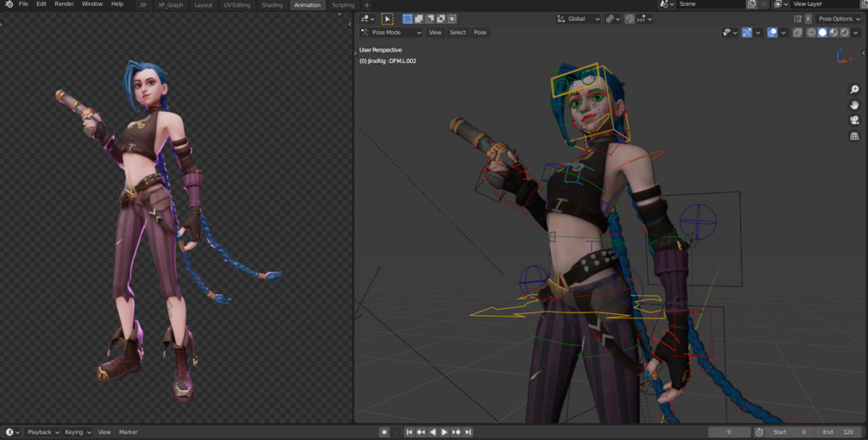
Task: Select Material Preview viewport shading
Action: click(x=833, y=33)
